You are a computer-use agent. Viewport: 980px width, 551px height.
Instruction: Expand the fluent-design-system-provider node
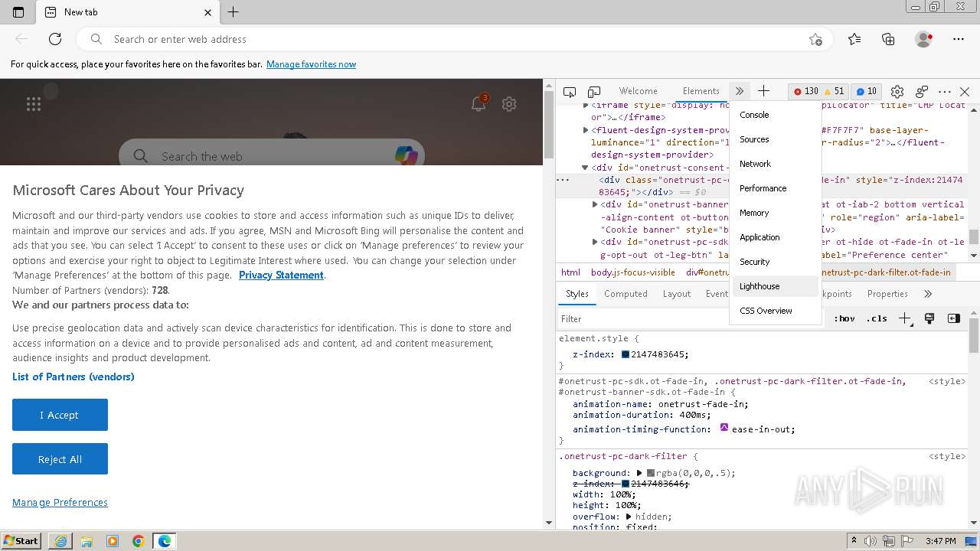586,130
